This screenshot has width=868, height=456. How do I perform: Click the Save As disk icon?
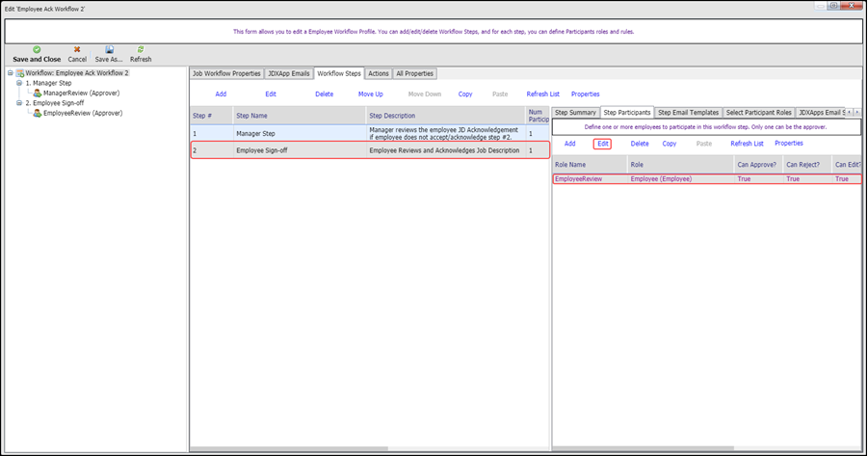pyautogui.click(x=109, y=49)
